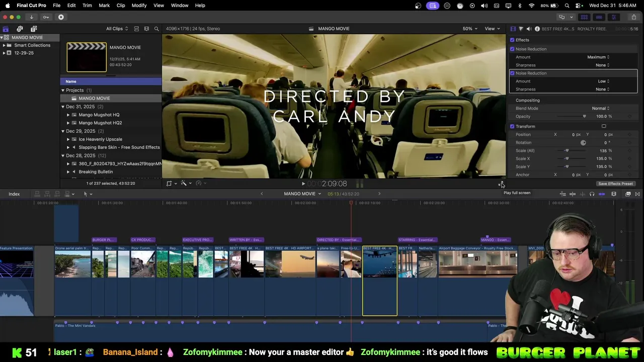Screen dimensions: 644x362
Task: Open timeline clip appearance icon
Action: pos(614,194)
